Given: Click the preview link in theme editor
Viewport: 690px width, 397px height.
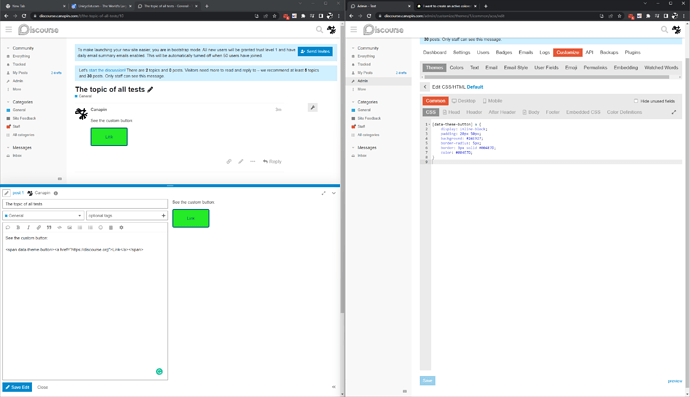Looking at the screenshot, I should click(675, 381).
